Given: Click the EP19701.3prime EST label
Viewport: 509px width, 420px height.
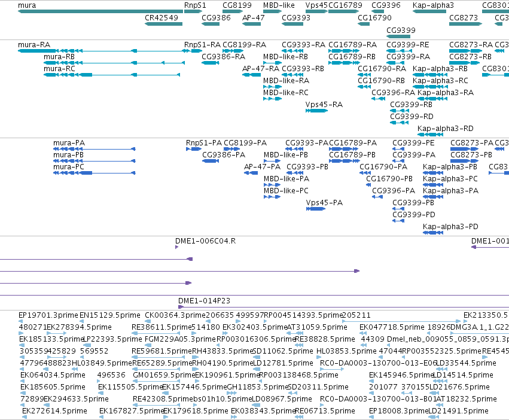Looking at the screenshot, I should click(x=48, y=315).
